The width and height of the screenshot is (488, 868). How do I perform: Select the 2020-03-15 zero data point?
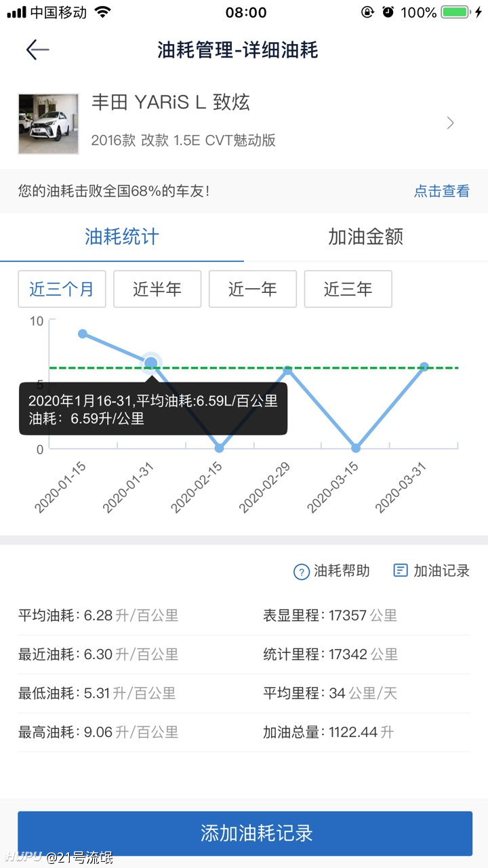(356, 448)
